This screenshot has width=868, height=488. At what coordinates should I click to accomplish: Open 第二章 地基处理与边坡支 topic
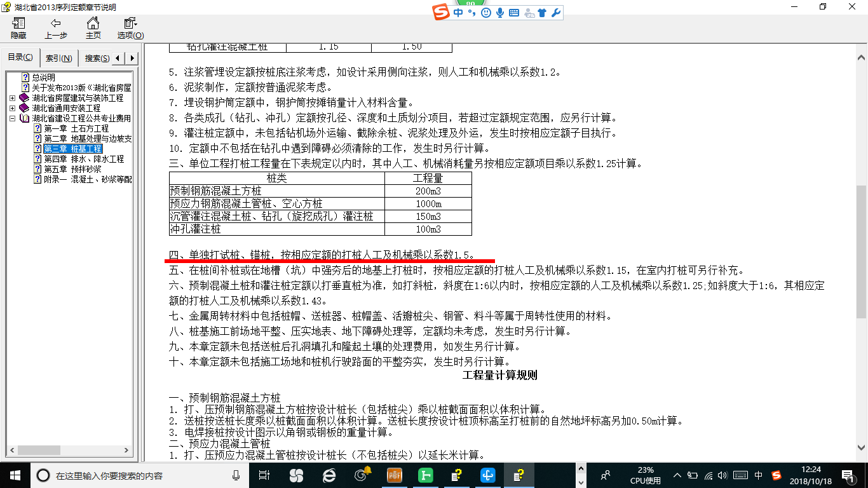tap(87, 139)
